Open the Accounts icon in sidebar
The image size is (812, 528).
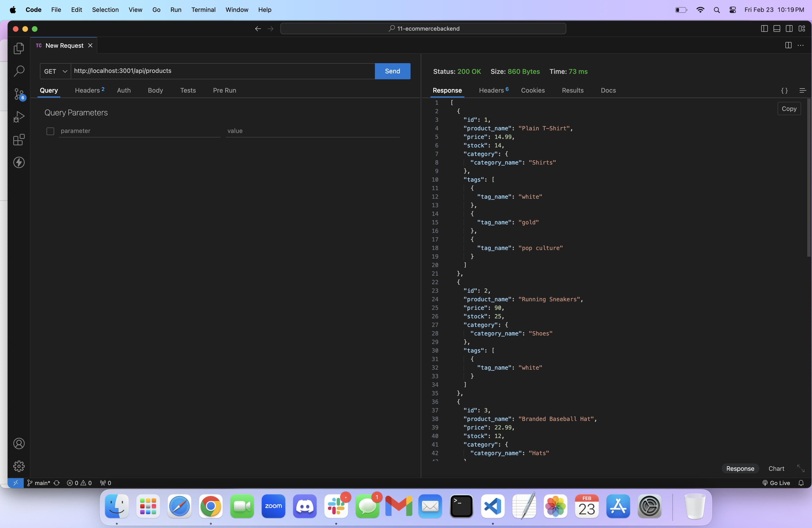point(19,443)
